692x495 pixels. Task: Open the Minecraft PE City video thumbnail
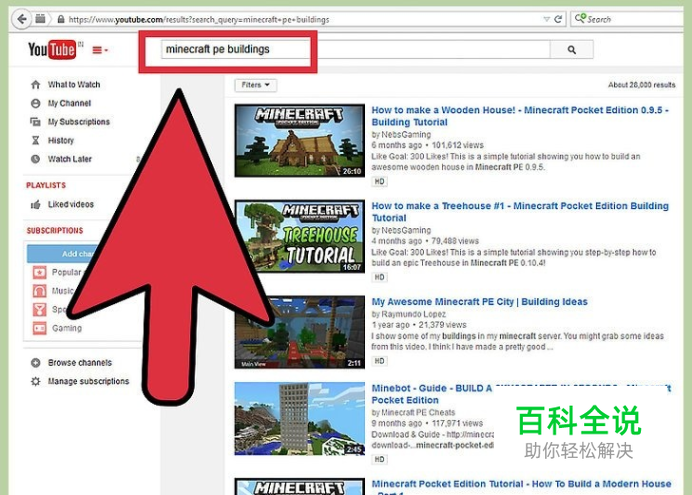300,332
